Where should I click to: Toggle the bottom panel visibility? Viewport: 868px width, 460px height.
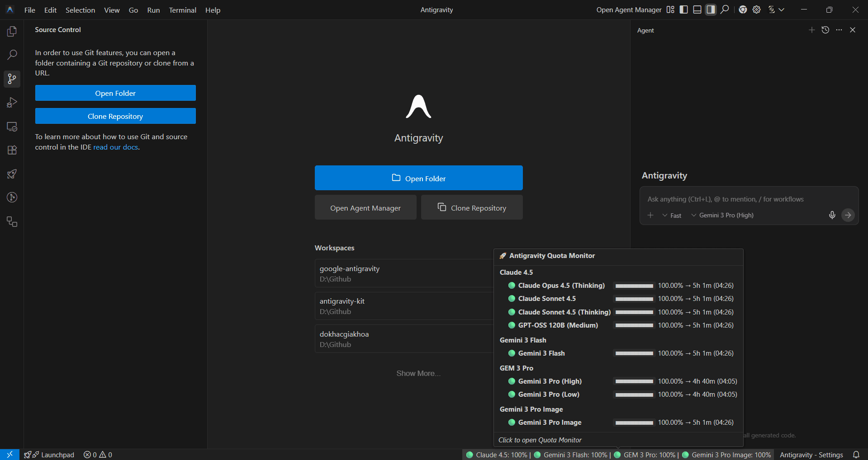697,9
